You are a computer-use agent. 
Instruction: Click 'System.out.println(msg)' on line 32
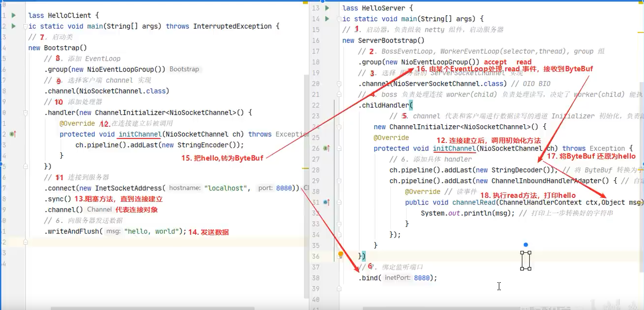click(x=466, y=213)
